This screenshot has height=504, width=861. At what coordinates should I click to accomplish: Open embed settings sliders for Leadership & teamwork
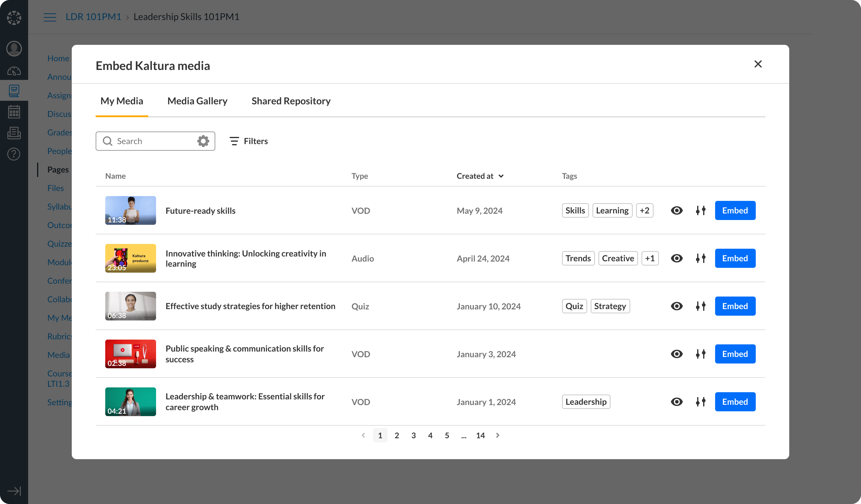(x=700, y=402)
